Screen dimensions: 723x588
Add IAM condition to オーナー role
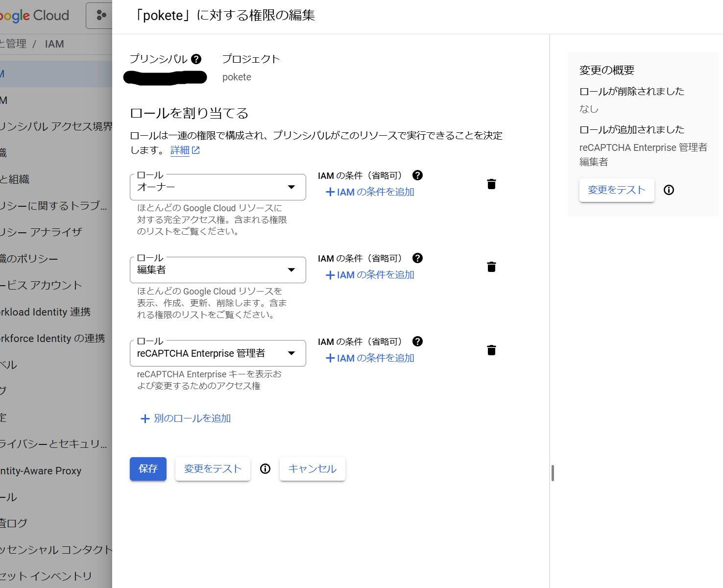pos(370,192)
